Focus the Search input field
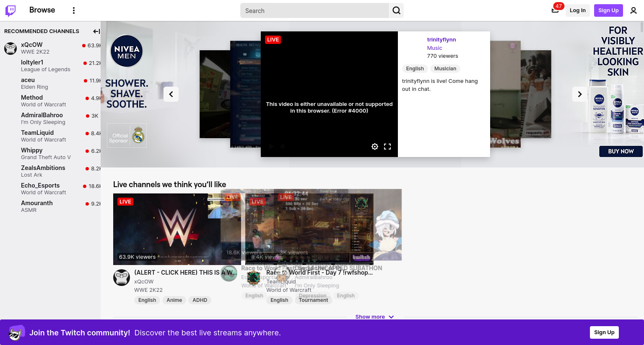644x345 pixels. [314, 10]
